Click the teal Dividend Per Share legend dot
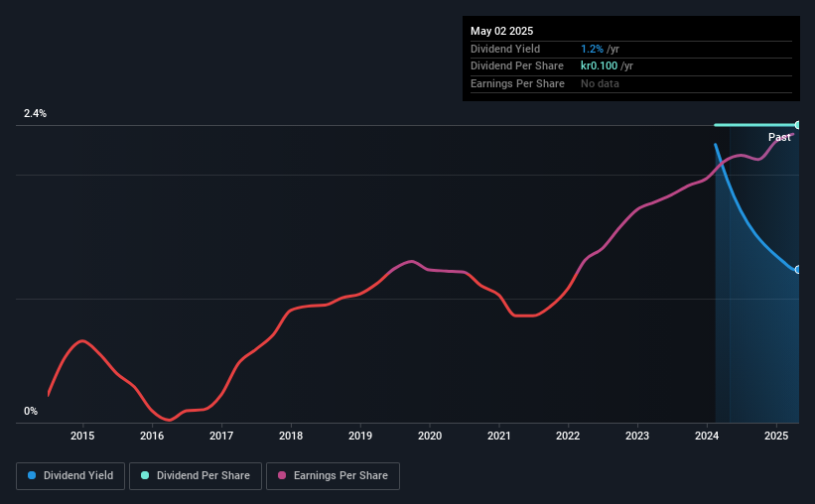The width and height of the screenshot is (815, 504). 145,475
